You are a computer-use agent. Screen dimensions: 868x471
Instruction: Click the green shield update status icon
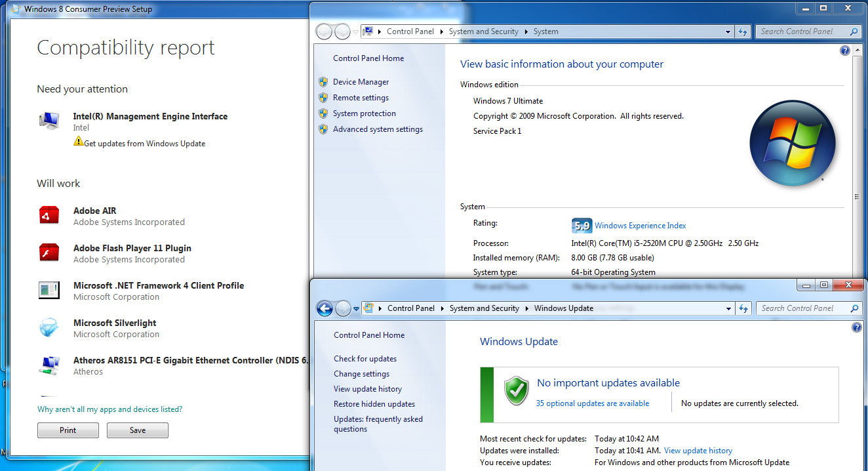click(516, 391)
